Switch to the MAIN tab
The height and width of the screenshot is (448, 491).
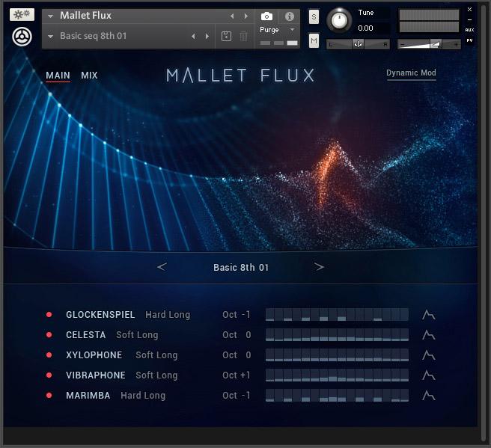(58, 76)
